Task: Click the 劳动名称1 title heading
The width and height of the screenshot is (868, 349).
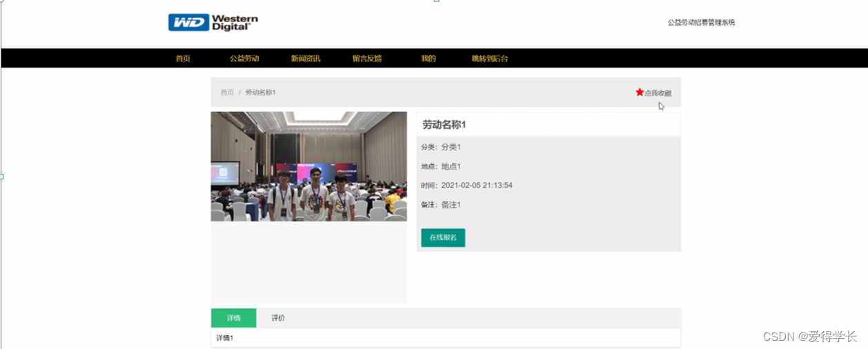Action: click(x=444, y=125)
